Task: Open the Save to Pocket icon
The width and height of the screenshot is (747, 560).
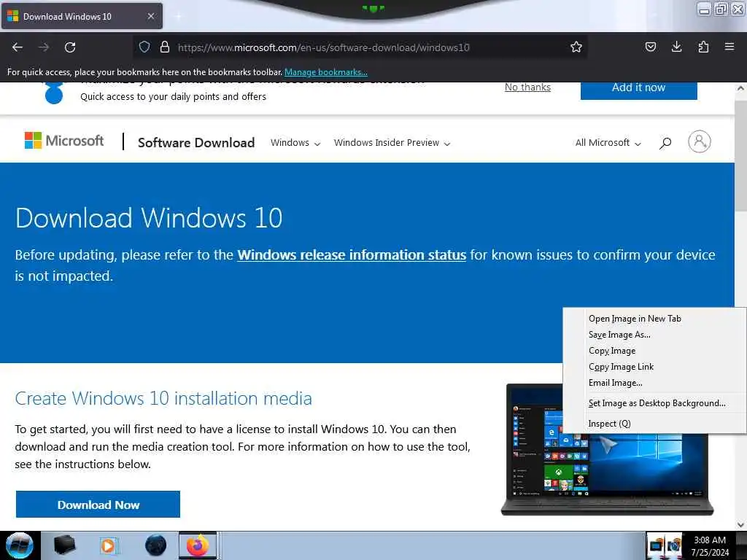Action: tap(650, 47)
